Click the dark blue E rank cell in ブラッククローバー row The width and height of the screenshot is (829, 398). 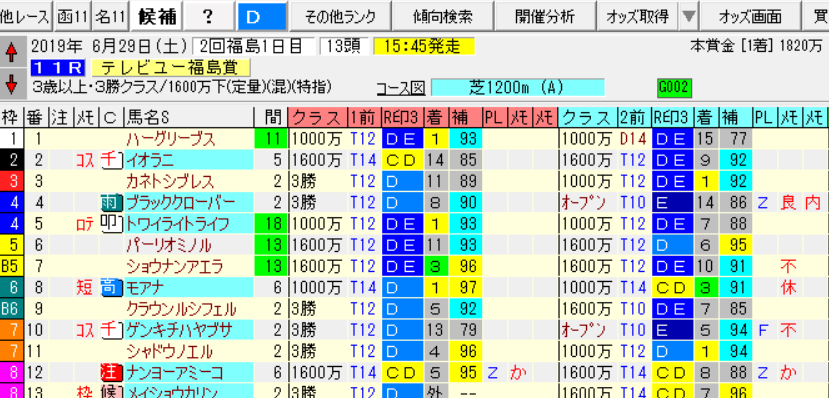(673, 202)
